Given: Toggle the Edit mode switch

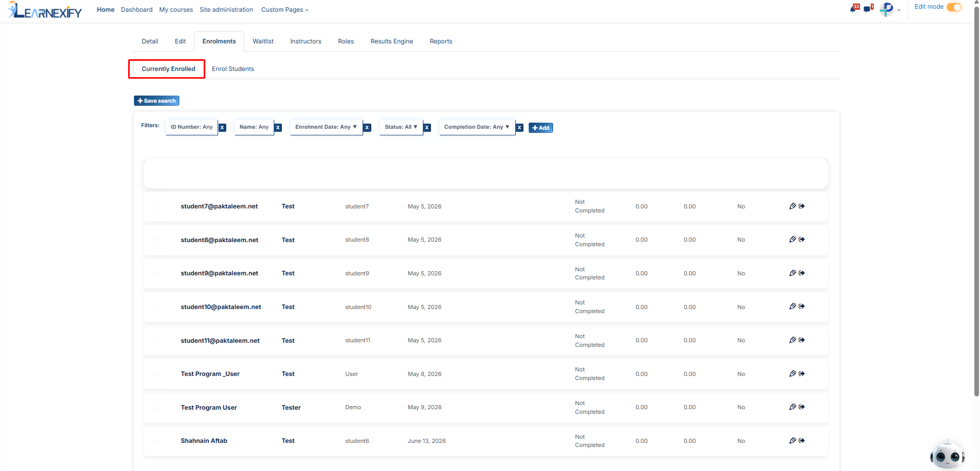Looking at the screenshot, I should pyautogui.click(x=954, y=7).
